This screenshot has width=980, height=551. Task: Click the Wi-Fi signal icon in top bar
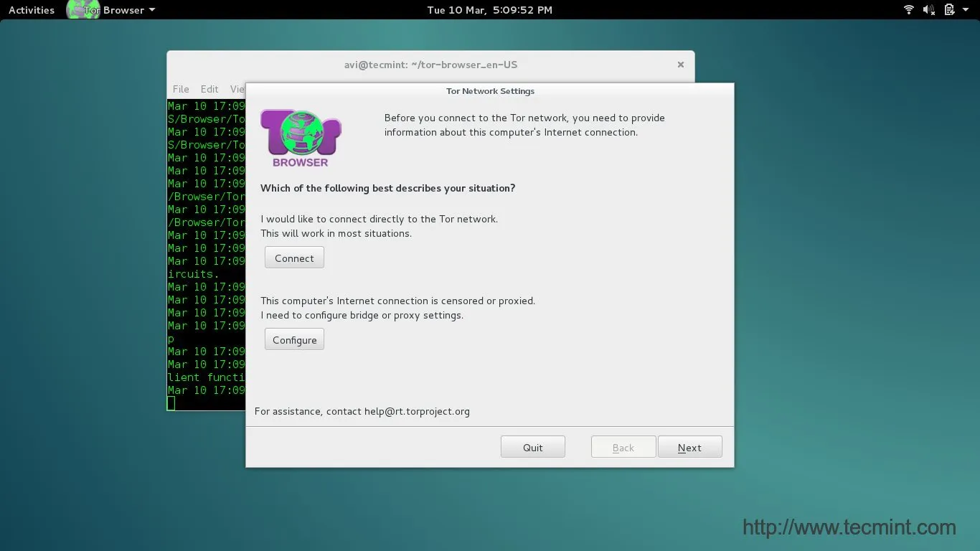pos(908,10)
